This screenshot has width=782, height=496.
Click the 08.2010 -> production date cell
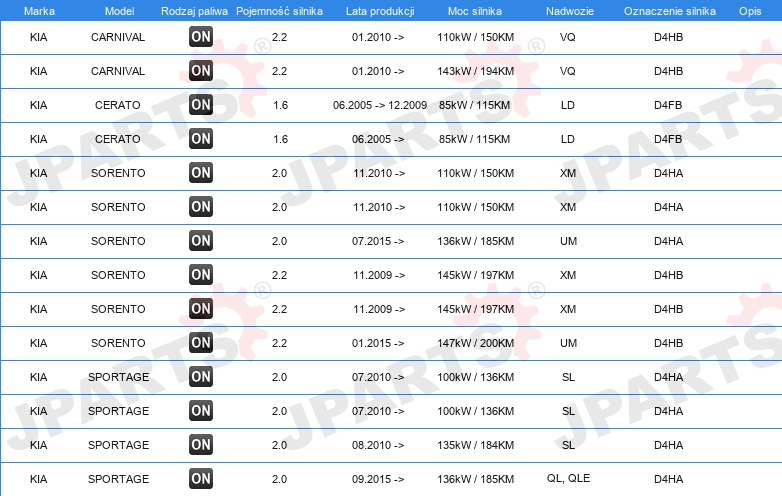pyautogui.click(x=378, y=445)
